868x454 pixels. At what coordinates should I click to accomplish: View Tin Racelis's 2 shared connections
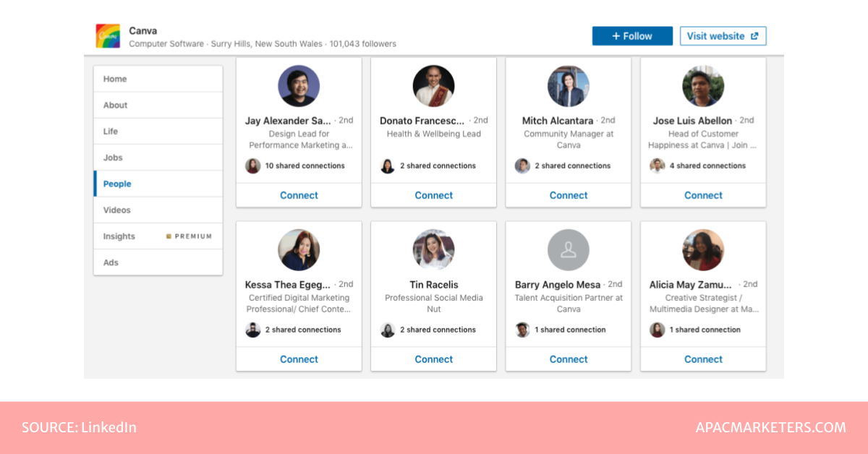428,330
